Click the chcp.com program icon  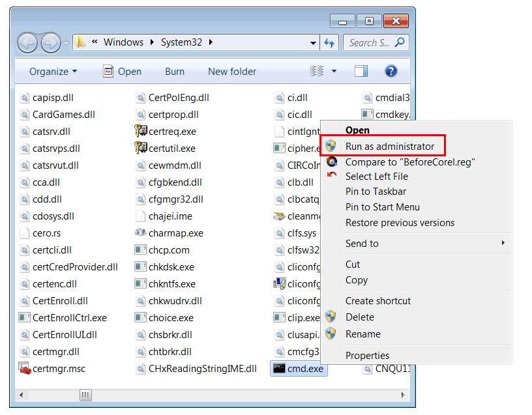(x=140, y=250)
